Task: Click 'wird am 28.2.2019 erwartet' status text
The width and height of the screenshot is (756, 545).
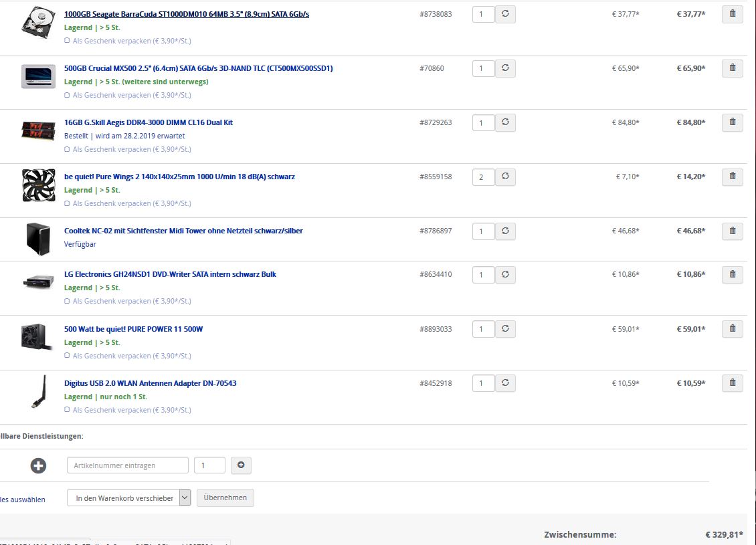Action: click(140, 136)
